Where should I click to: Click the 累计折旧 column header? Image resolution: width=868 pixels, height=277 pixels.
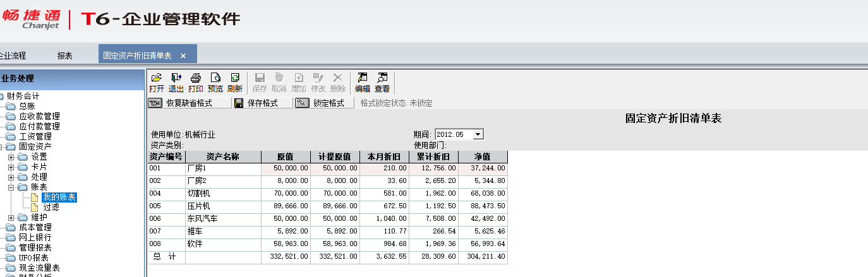pyautogui.click(x=433, y=156)
